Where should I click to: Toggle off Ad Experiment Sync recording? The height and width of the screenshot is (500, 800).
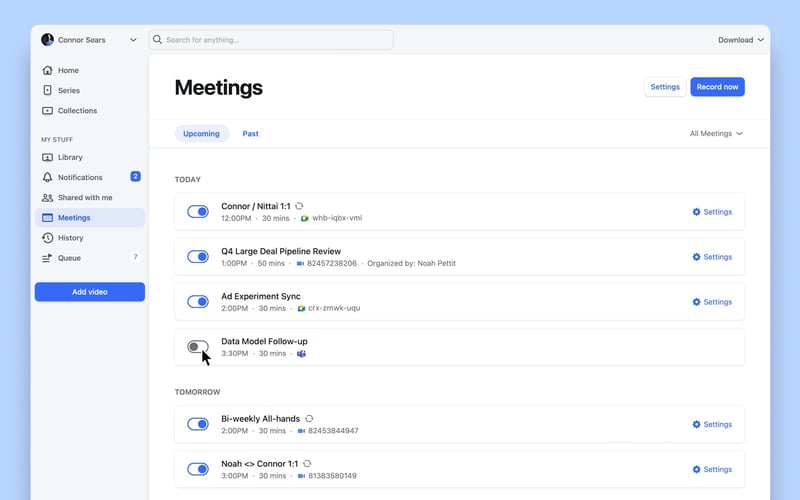[x=198, y=302]
